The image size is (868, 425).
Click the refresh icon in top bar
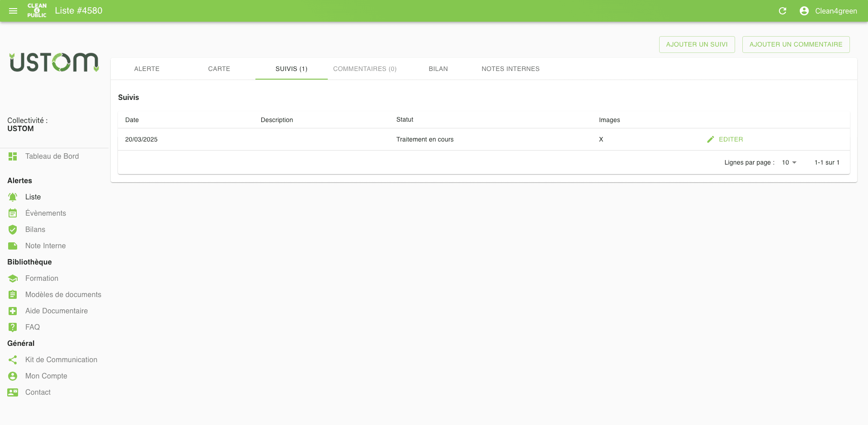(x=783, y=11)
